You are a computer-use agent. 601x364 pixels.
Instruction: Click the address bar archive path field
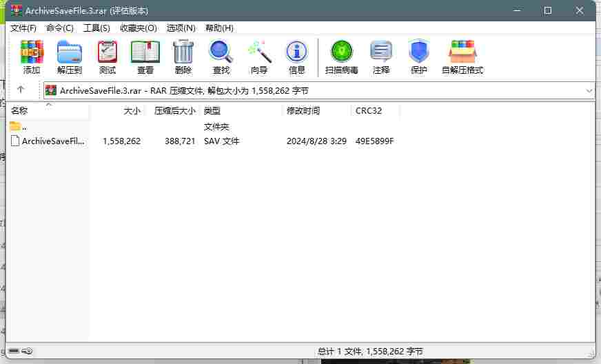click(319, 91)
